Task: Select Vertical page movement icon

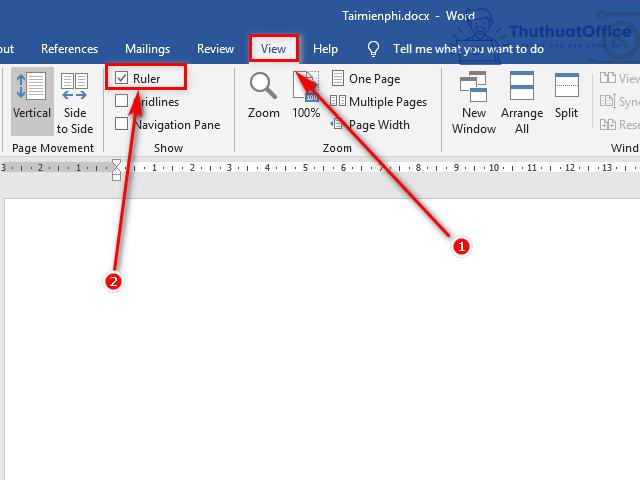Action: (32, 101)
